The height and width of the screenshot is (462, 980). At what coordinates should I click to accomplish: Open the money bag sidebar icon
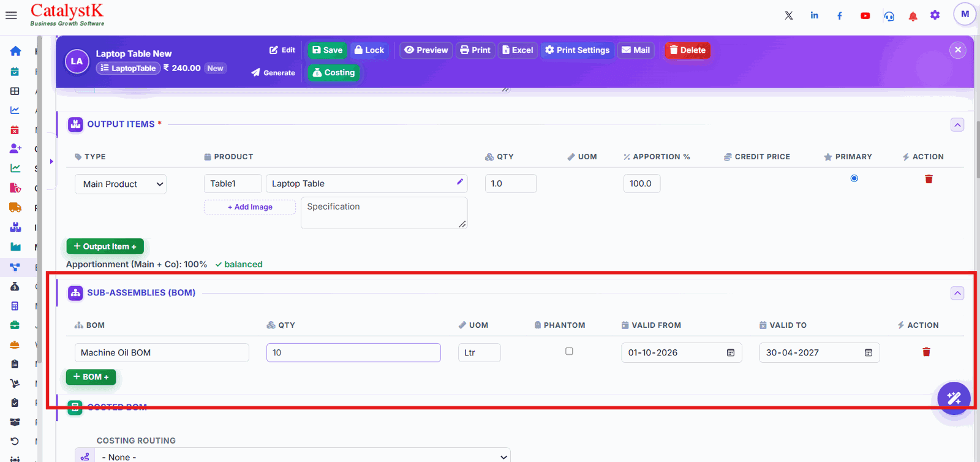click(15, 286)
